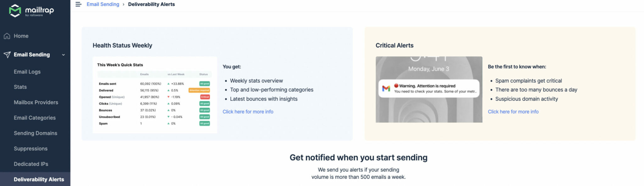Click the Critical status badge for Opened
This screenshot has width=644, height=186.
[204, 97]
